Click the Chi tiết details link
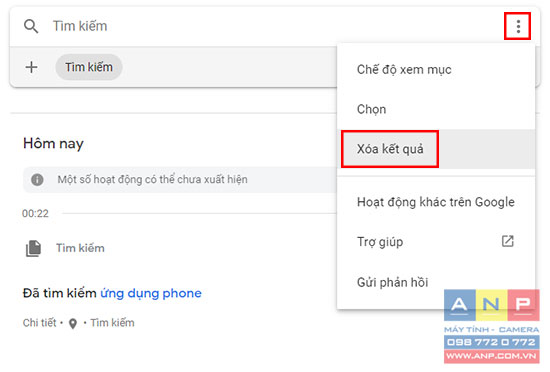The image size is (550, 372). click(39, 323)
